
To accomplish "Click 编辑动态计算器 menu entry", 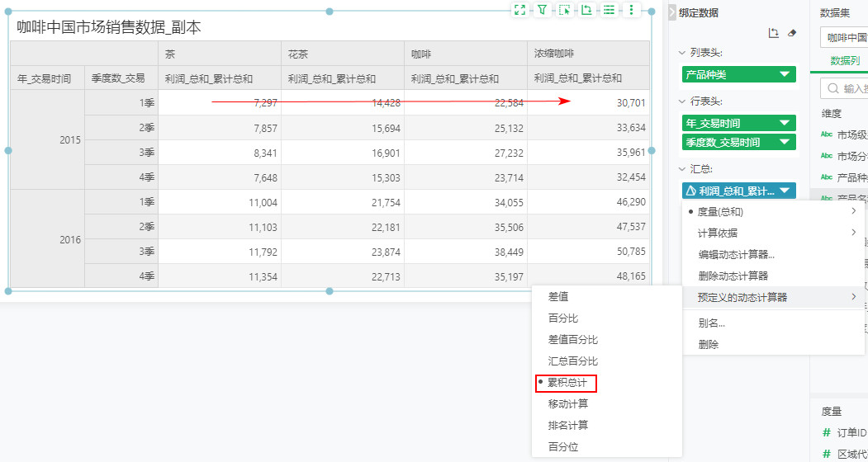I will (x=736, y=254).
